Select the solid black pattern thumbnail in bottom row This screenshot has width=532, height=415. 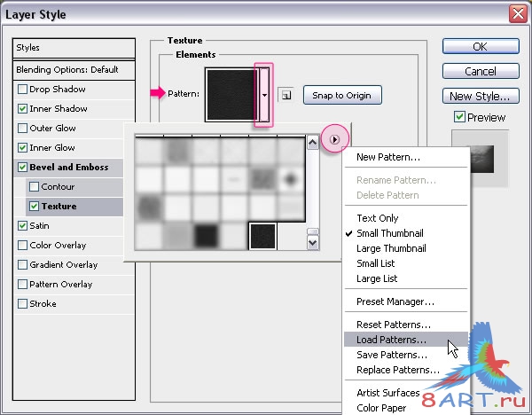[206, 236]
